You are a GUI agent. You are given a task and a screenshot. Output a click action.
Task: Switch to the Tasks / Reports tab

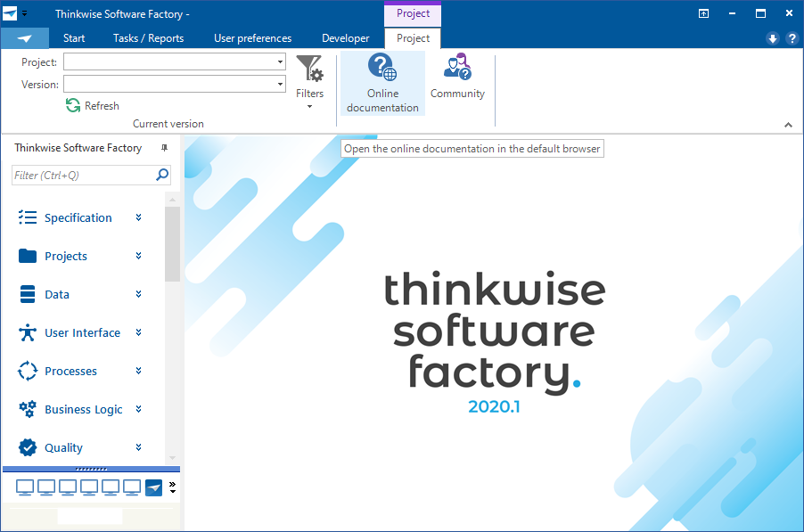[x=148, y=38]
